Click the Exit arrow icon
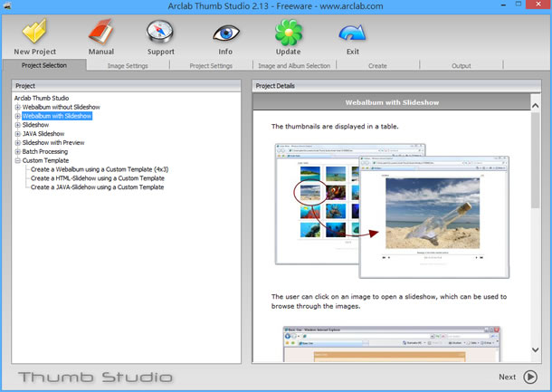This screenshot has height=392, width=552. click(x=351, y=33)
